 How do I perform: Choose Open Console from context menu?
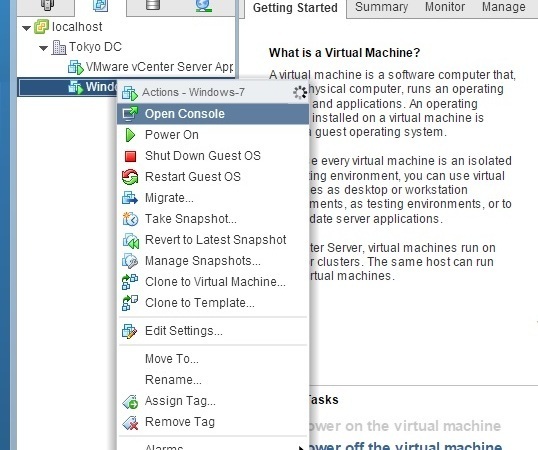213,114
